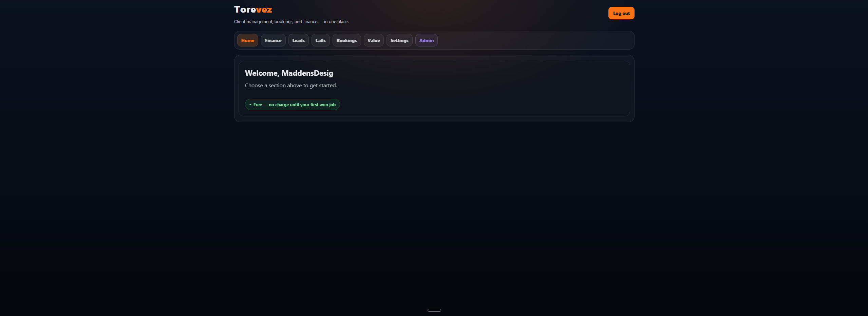
Task: Open the Leads section
Action: [x=298, y=40]
